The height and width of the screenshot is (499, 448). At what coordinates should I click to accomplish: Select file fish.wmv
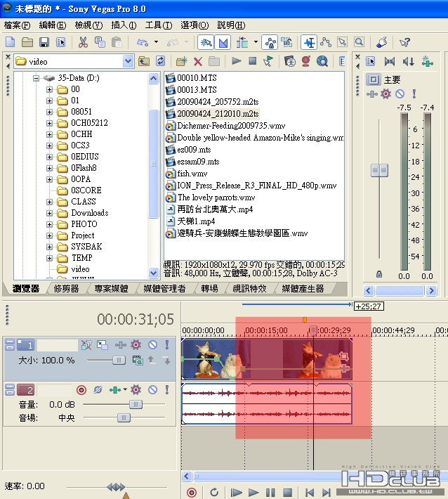point(192,174)
